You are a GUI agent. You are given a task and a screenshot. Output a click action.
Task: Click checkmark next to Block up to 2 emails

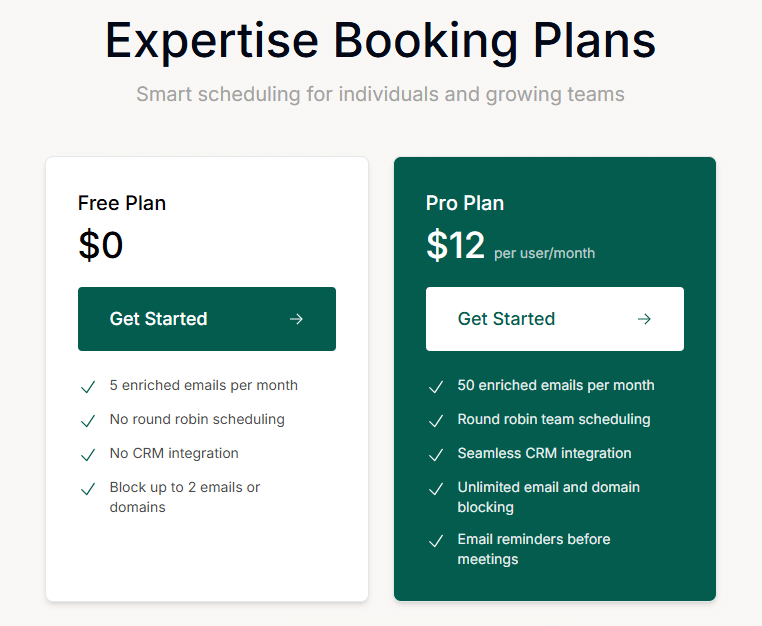pyautogui.click(x=88, y=489)
